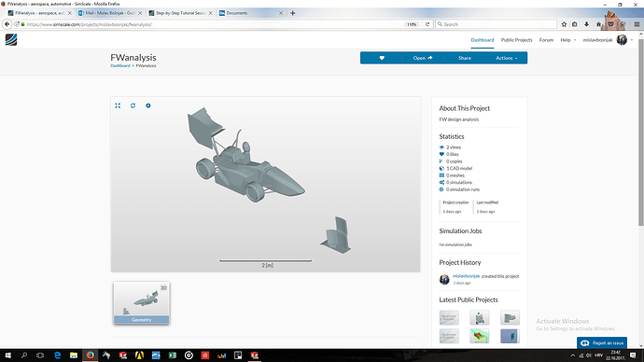The height and width of the screenshot is (362, 644).
Task: Click the taskbar clock
Action: click(x=615, y=355)
